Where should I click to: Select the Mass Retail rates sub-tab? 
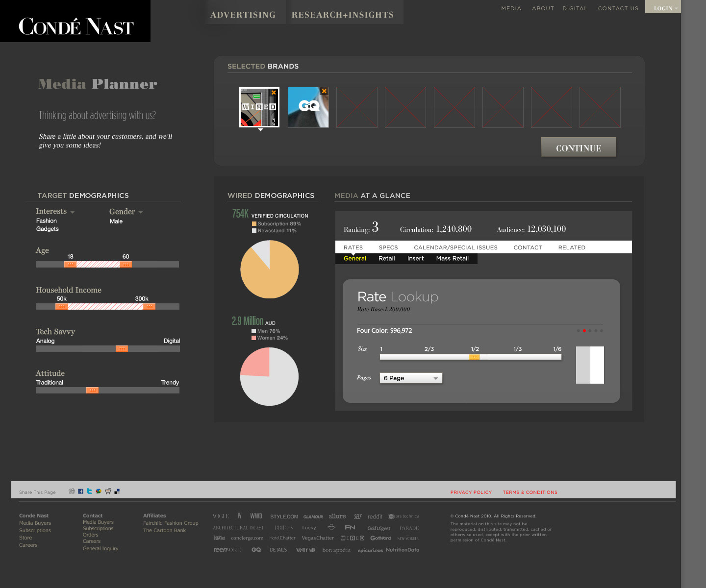tap(453, 258)
